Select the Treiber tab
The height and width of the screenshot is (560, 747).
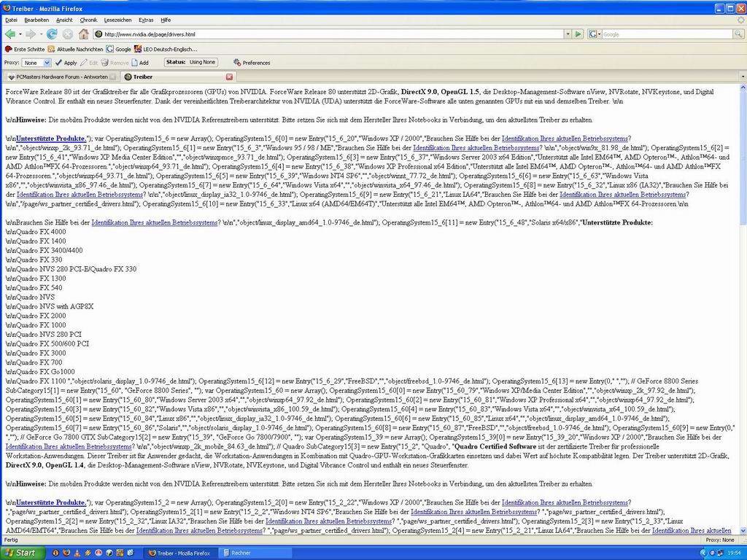(178, 77)
